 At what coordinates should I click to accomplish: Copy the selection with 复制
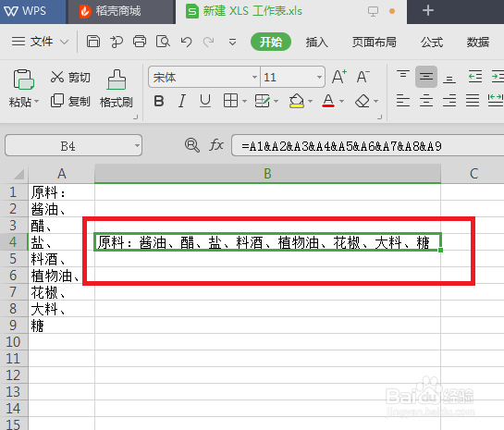(x=70, y=101)
